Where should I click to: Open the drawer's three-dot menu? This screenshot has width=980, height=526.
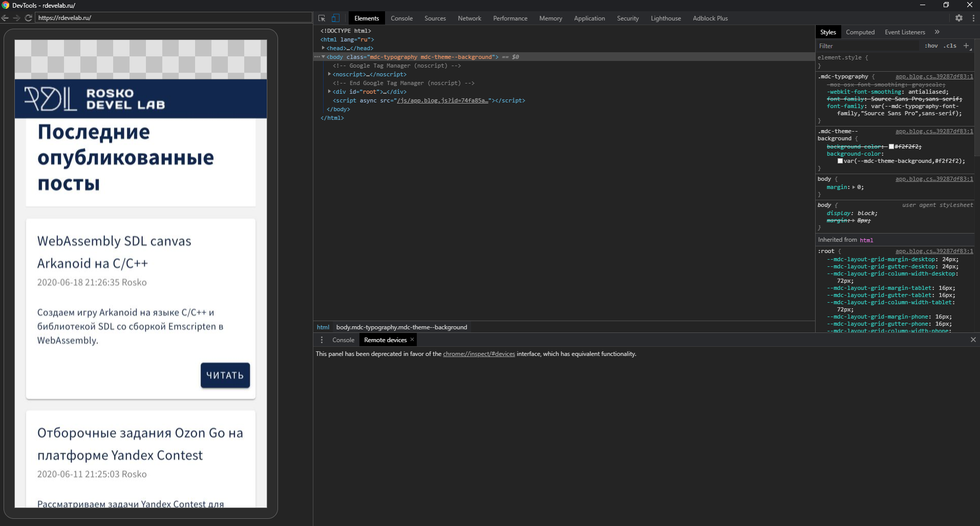tap(322, 340)
